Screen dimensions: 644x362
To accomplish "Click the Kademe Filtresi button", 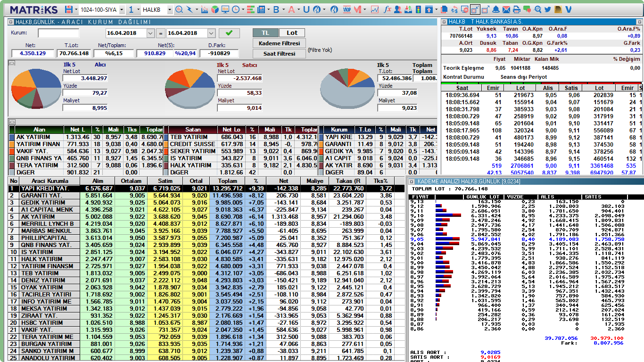I will click(x=279, y=43).
